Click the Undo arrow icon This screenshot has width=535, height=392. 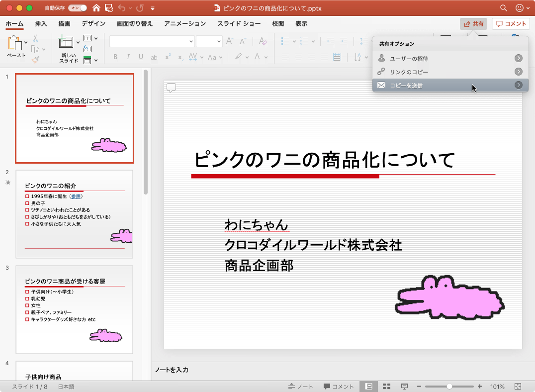[122, 8]
